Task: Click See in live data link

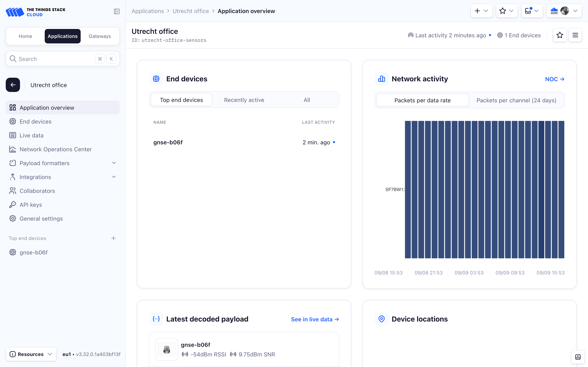Action: 315,319
